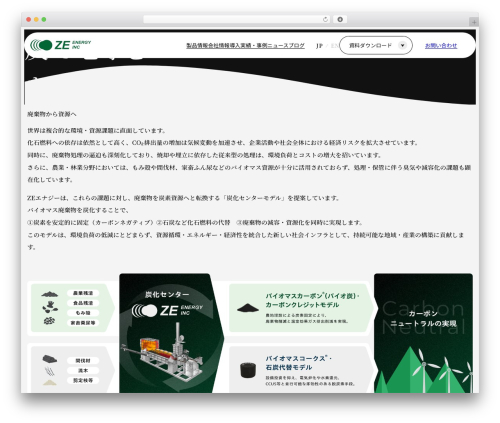The width and height of the screenshot is (500, 423).
Task: Switch site language to EN
Action: [334, 46]
